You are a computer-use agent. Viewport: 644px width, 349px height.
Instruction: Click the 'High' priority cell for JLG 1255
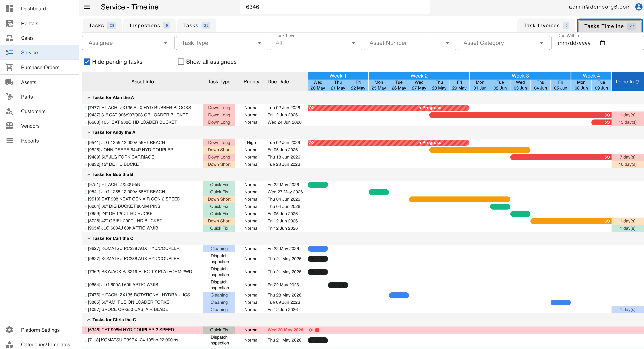point(251,143)
